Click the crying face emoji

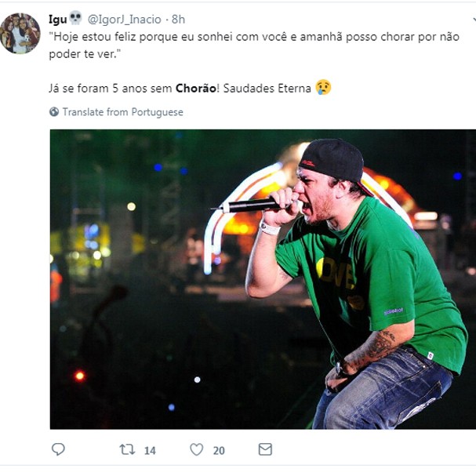point(323,87)
